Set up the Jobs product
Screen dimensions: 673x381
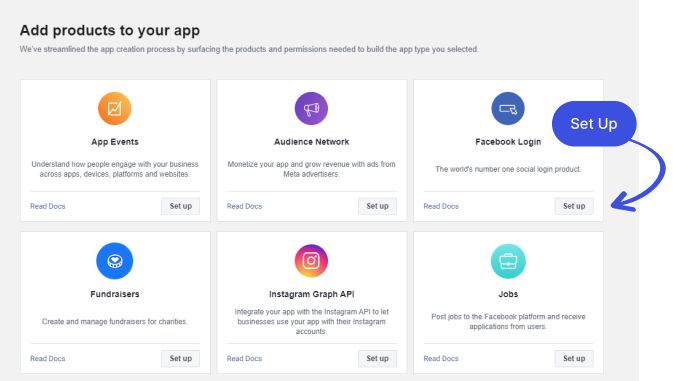point(574,358)
